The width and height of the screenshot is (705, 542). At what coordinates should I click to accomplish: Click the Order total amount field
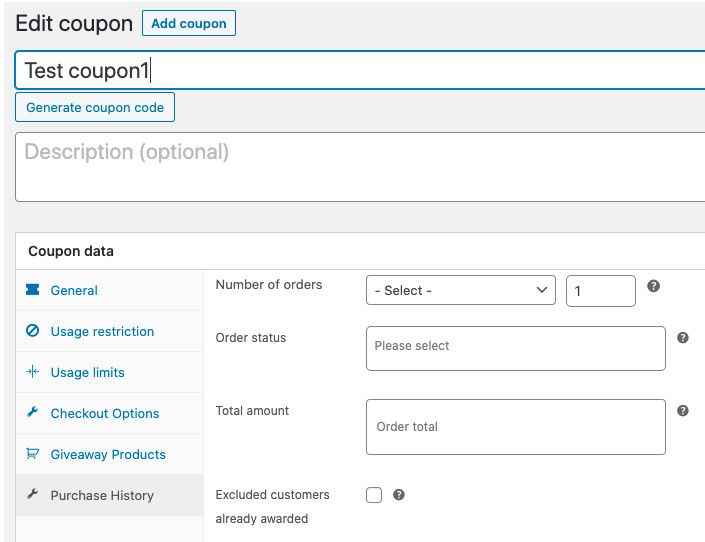(x=515, y=427)
